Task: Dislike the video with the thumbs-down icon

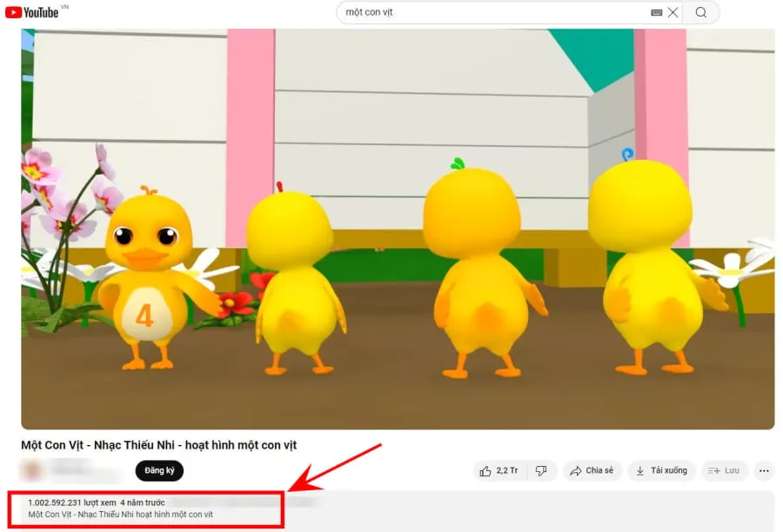Action: (x=541, y=470)
